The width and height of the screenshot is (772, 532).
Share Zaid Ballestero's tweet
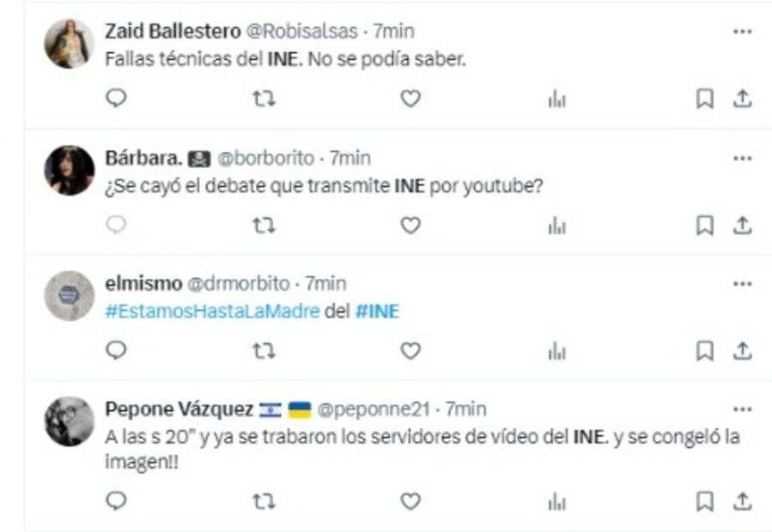click(742, 100)
